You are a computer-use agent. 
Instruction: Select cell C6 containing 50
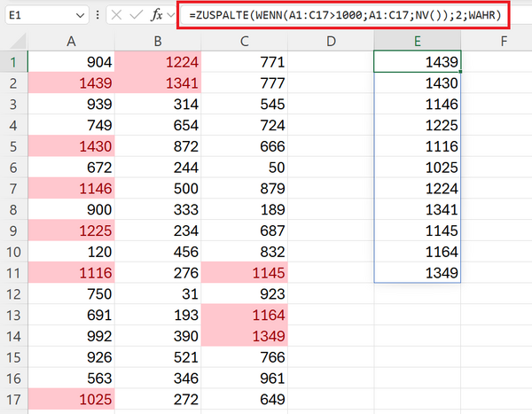[245, 168]
